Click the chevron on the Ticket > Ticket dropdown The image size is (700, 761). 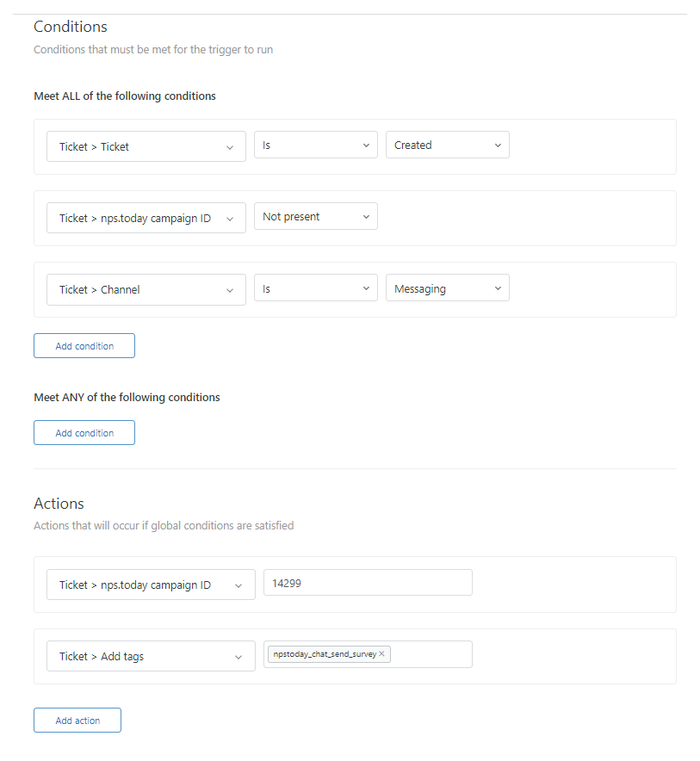coord(230,146)
